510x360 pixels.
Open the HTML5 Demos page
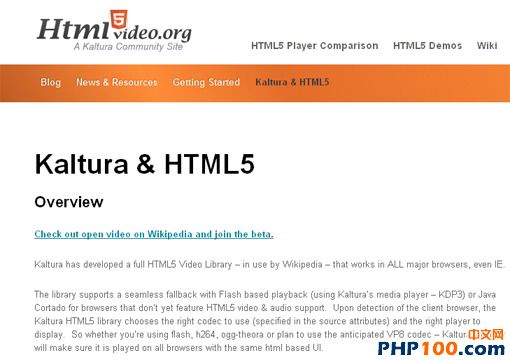point(427,46)
